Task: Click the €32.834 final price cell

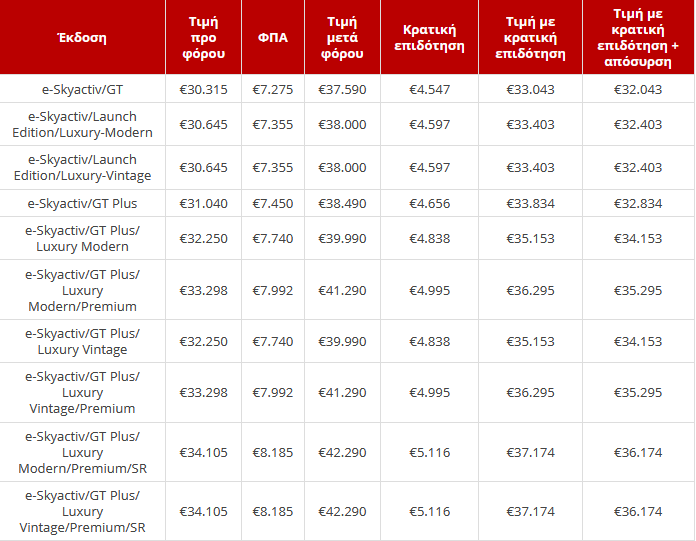Action: tap(638, 203)
